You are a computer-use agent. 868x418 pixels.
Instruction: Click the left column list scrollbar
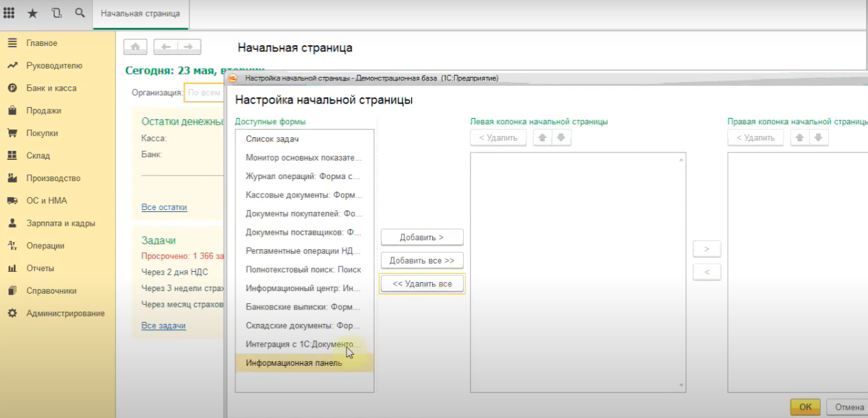[681, 272]
